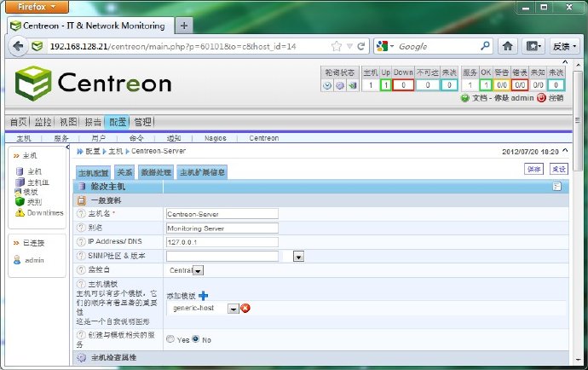Screen dimensions: 588x370
Task: Click help icon beside 主机模板
Action: [x=81, y=284]
